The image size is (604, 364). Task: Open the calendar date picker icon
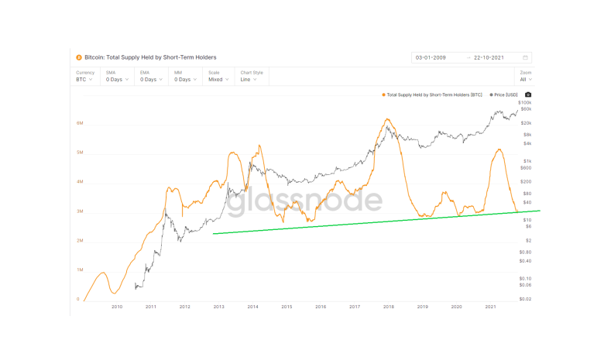coord(526,57)
